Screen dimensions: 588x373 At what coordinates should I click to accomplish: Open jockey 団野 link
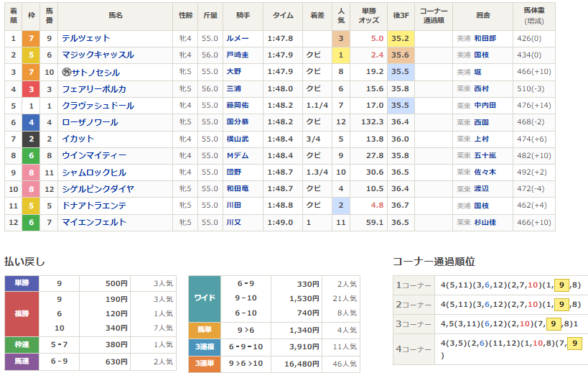point(233,172)
